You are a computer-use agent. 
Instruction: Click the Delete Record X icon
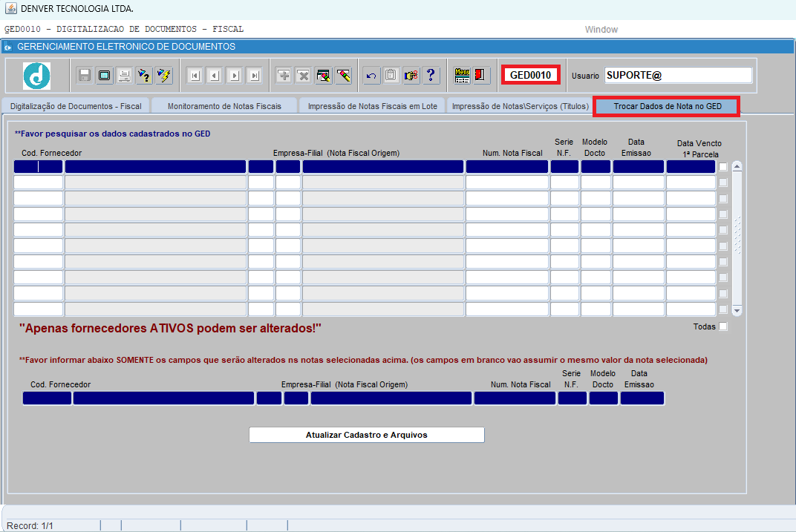point(303,75)
